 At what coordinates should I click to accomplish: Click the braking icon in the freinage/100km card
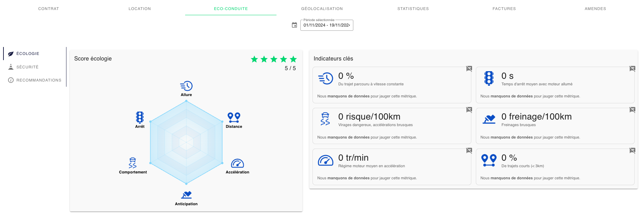[x=489, y=119]
